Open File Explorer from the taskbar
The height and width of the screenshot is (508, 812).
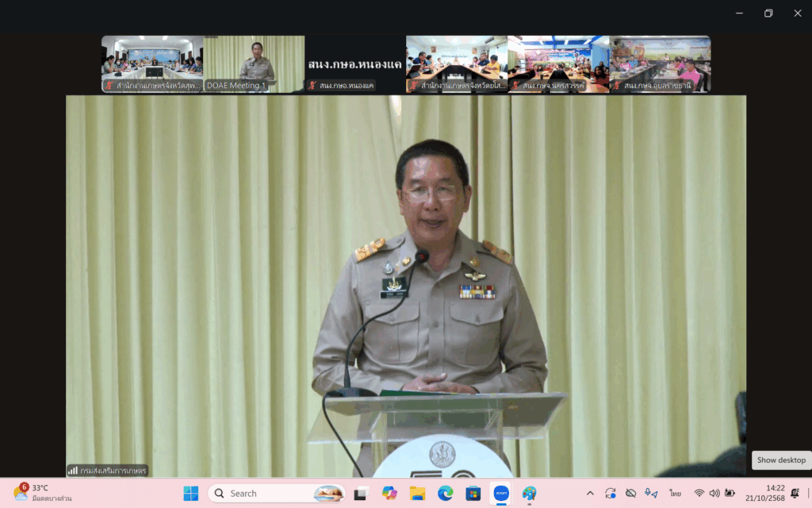pyautogui.click(x=417, y=494)
